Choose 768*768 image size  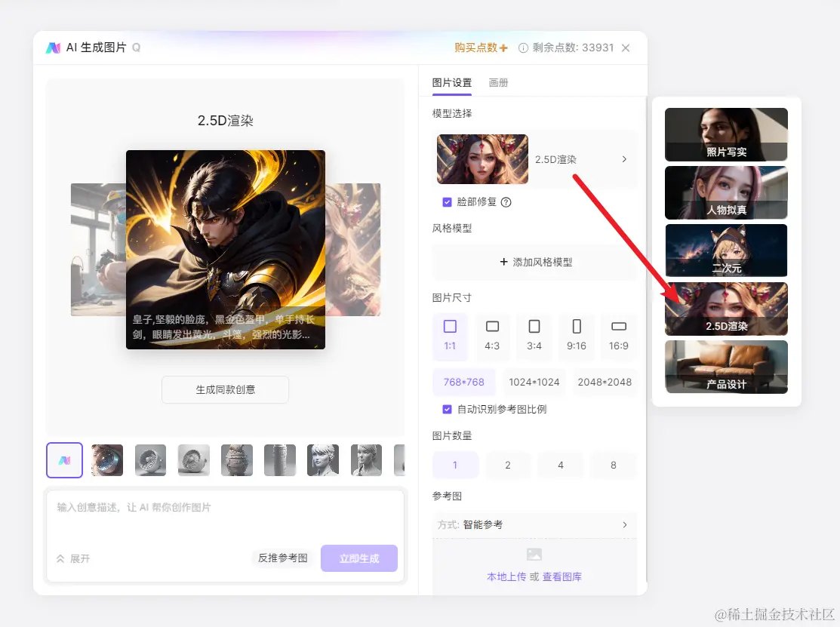point(464,382)
